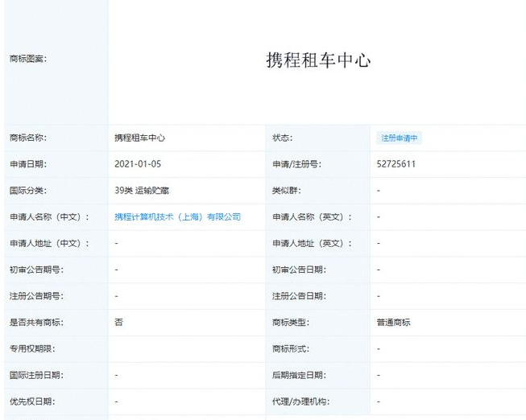This screenshot has height=420, width=526.
Task: Select the registration number 52725611
Action: coord(396,164)
